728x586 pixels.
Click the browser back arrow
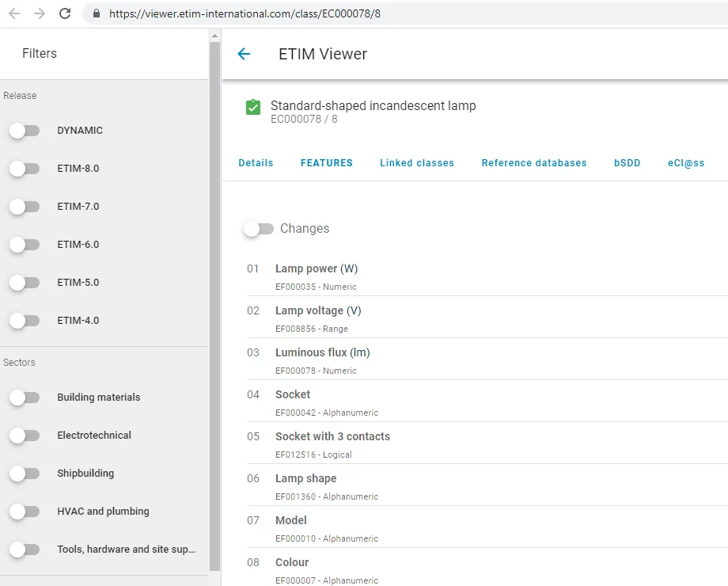coord(14,13)
